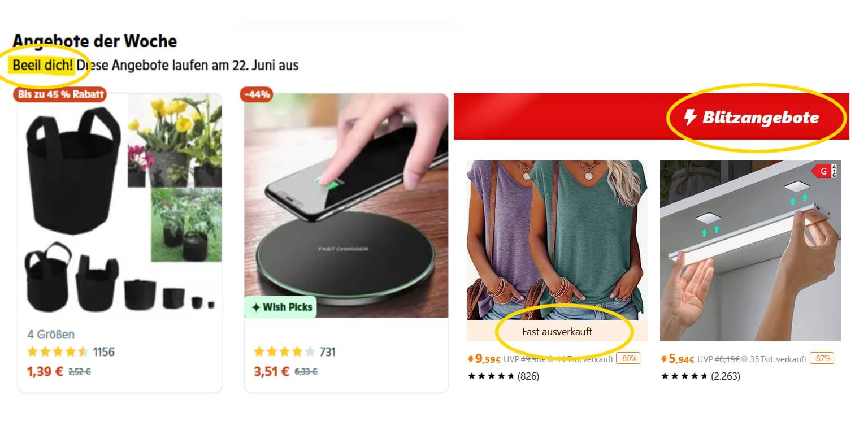Click the Blitzangebote red banner heading
The height and width of the screenshot is (434, 868).
click(652, 116)
